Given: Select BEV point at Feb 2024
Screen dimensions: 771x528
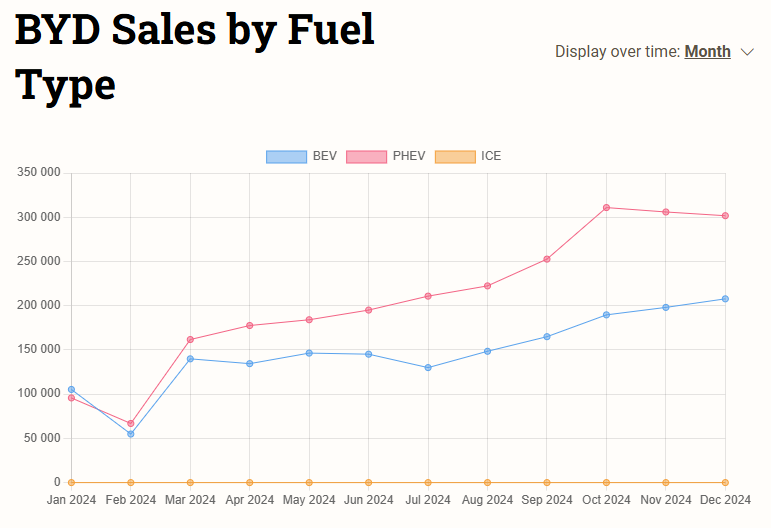Looking at the screenshot, I should point(130,434).
